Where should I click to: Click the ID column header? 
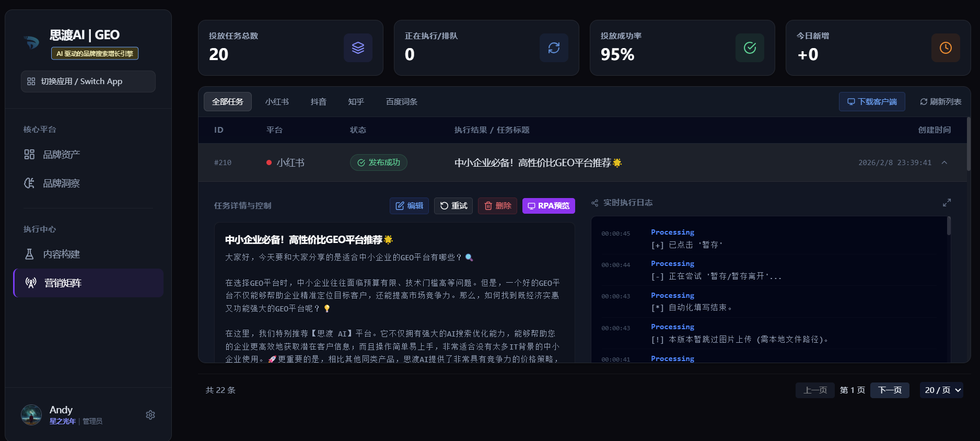coord(218,130)
